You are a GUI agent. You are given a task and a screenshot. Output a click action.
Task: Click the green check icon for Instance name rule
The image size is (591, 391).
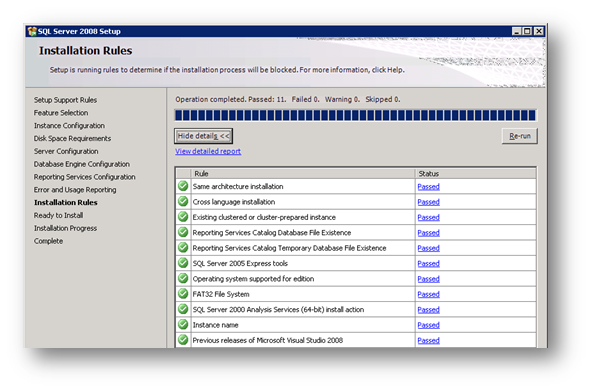pyautogui.click(x=183, y=325)
